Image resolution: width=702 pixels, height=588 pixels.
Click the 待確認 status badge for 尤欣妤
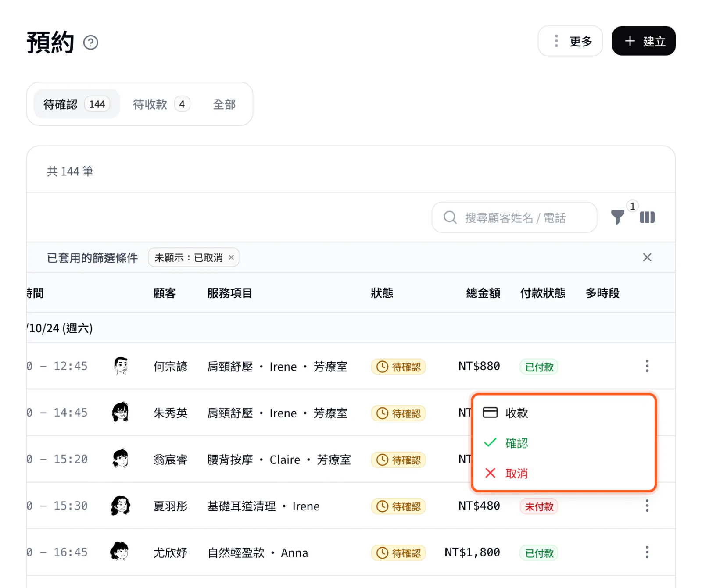398,553
